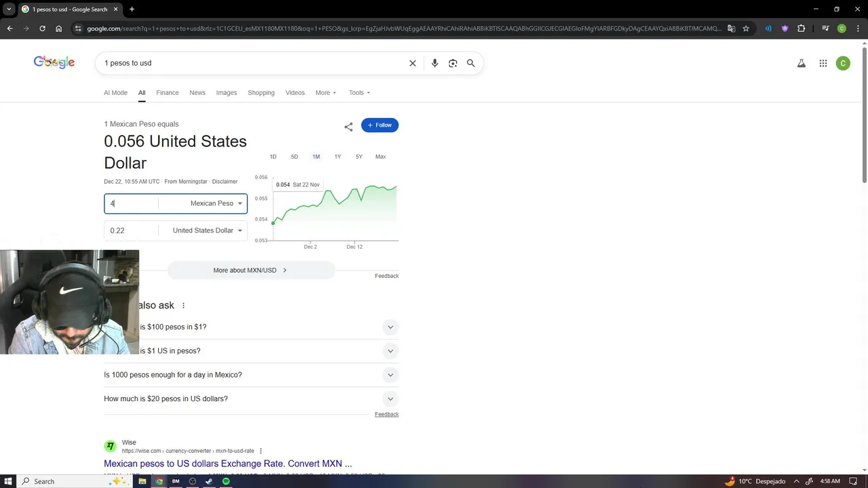Viewport: 868px width, 488px height.
Task: Click the page vertical scrollbar
Action: coord(864,114)
